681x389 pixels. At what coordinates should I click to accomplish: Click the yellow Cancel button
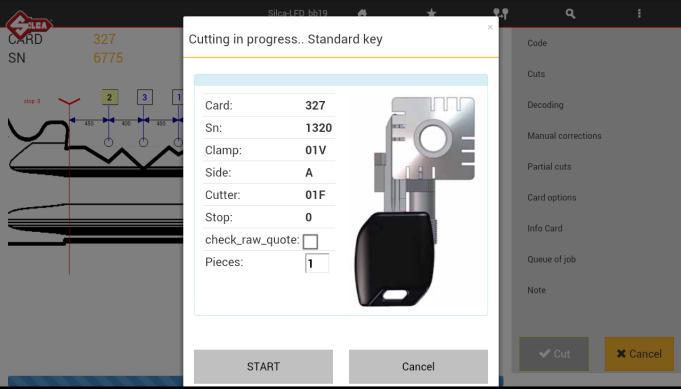[639, 354]
